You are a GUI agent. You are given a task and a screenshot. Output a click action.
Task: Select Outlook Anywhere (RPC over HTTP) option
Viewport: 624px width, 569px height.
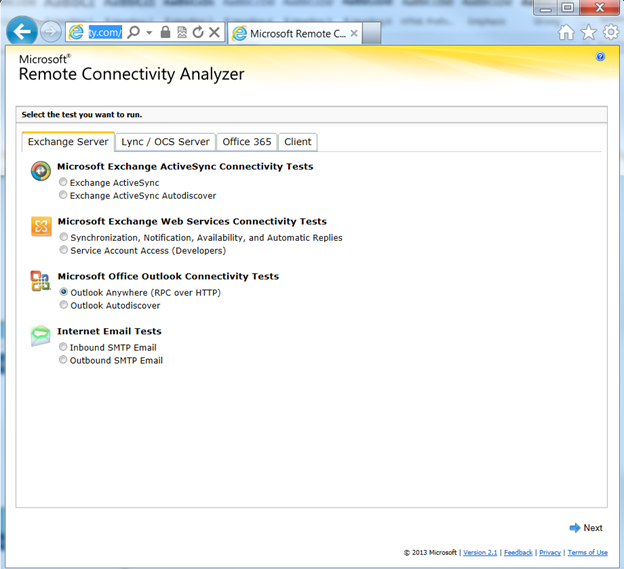point(64,292)
